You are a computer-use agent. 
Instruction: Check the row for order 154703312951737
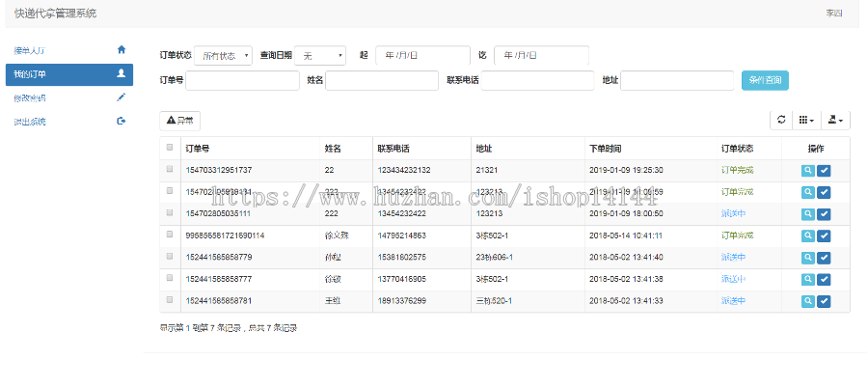(x=170, y=169)
